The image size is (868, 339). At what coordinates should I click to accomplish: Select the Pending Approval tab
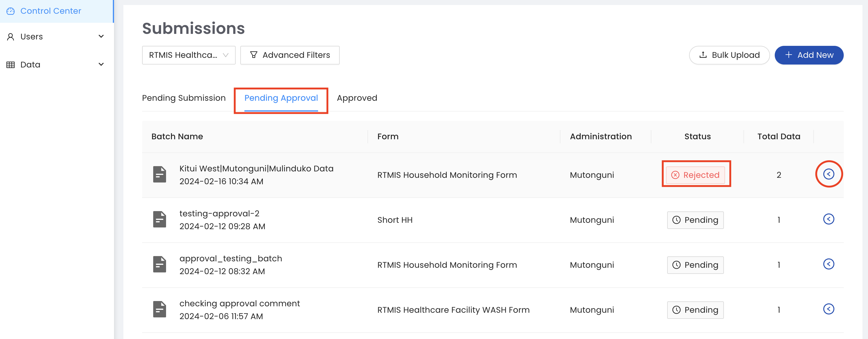pos(281,98)
